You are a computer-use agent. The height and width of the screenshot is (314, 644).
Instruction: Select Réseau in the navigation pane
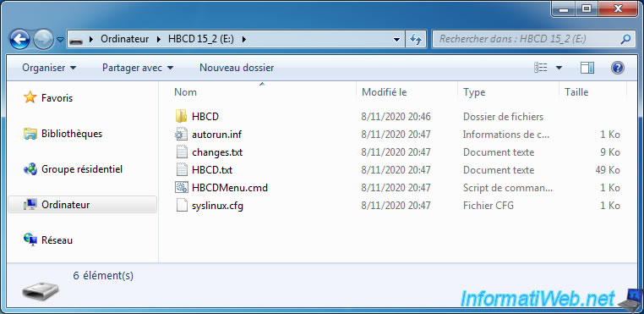click(x=57, y=240)
